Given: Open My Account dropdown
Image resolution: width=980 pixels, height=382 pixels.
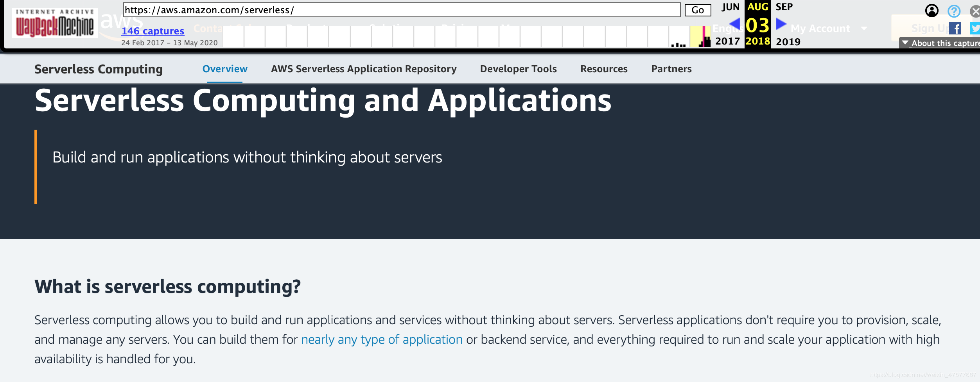Looking at the screenshot, I should [x=829, y=29].
